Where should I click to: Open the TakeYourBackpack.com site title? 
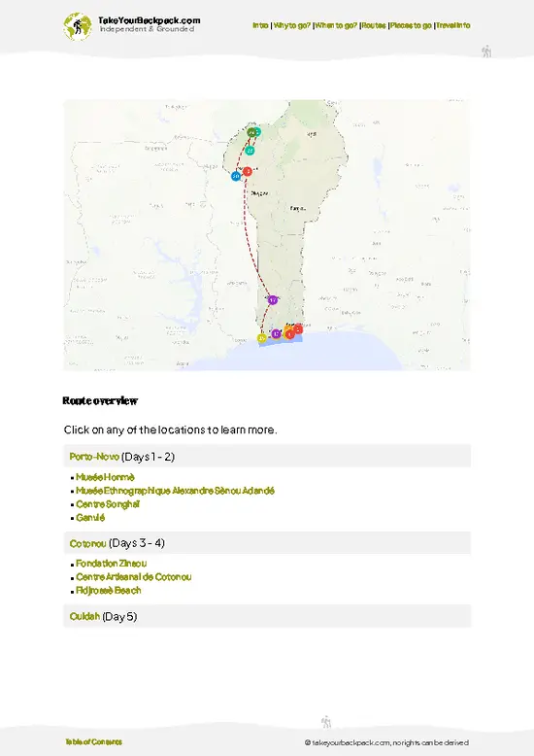coord(149,20)
